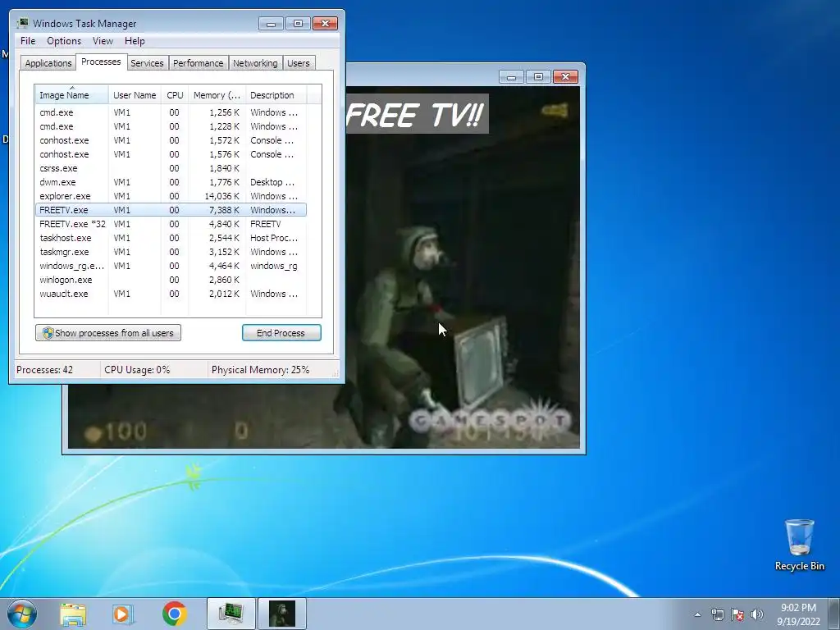Select the dwm.exe process

pyautogui.click(x=171, y=182)
